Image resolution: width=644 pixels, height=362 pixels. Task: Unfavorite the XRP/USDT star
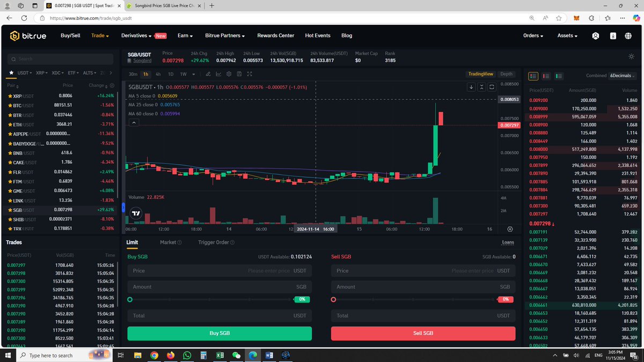pyautogui.click(x=10, y=96)
